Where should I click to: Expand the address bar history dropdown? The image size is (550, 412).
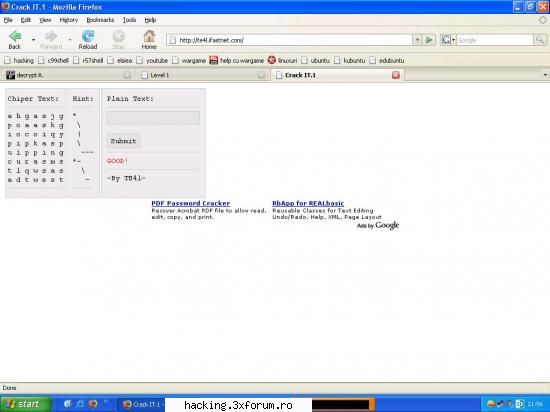pos(417,40)
